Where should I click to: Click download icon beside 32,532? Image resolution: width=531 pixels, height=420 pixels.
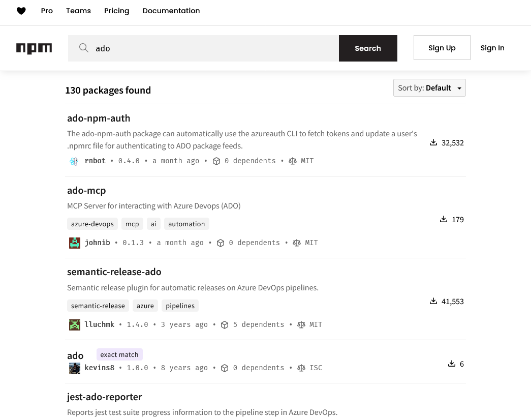(x=433, y=143)
